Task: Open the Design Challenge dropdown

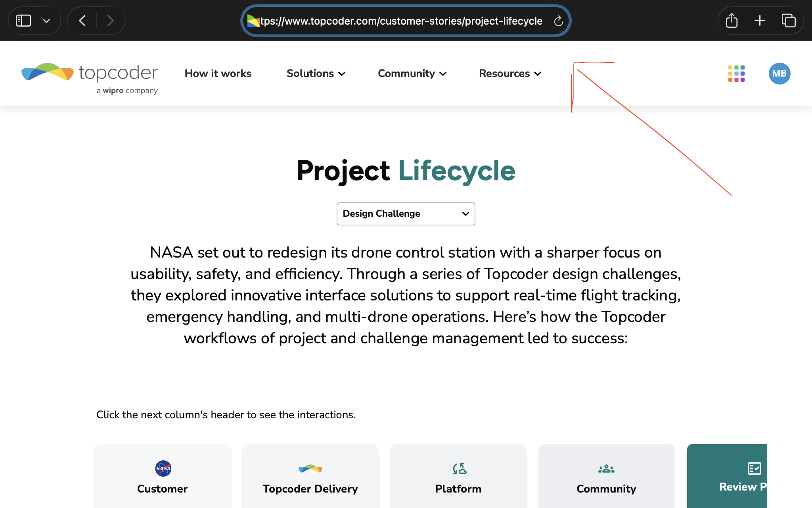Action: point(406,214)
